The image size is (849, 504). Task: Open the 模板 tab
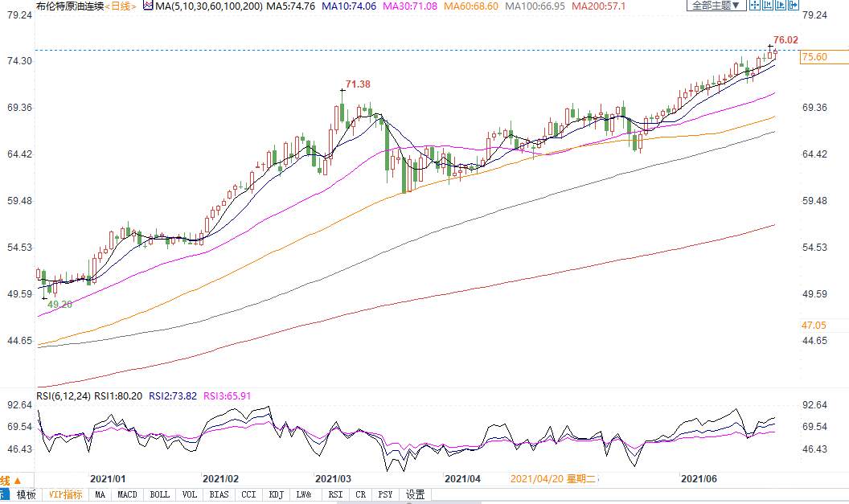pos(27,494)
